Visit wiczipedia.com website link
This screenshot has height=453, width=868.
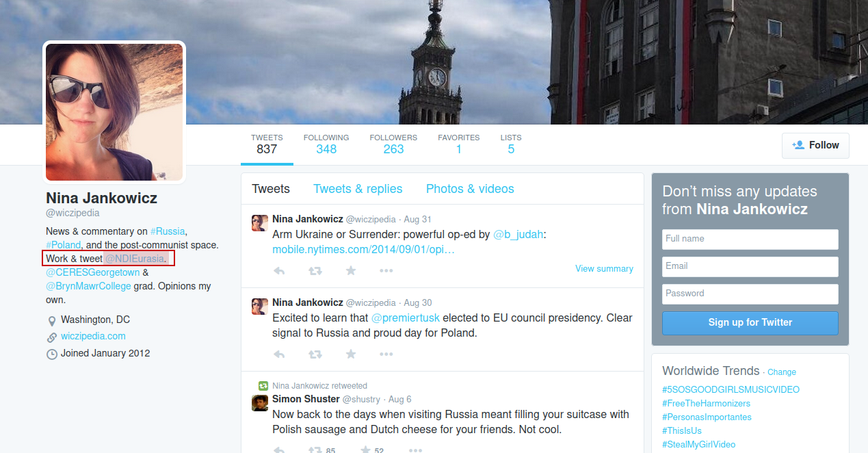click(x=93, y=336)
